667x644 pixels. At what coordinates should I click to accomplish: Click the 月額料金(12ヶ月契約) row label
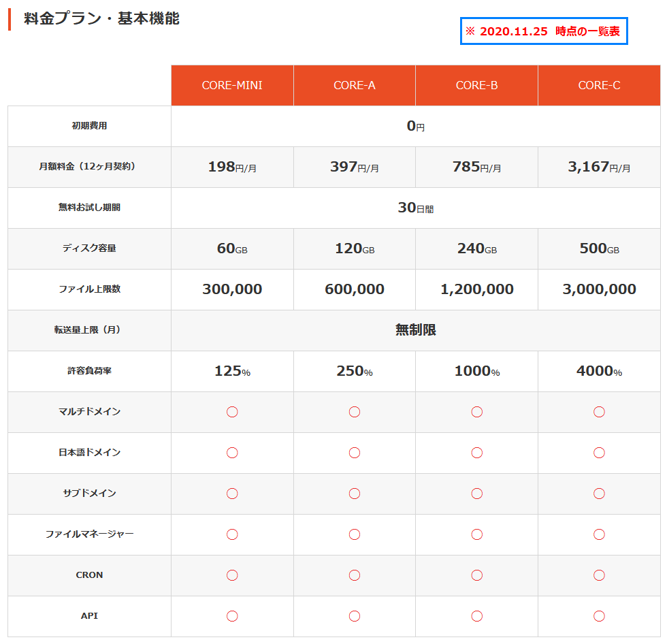click(x=87, y=166)
